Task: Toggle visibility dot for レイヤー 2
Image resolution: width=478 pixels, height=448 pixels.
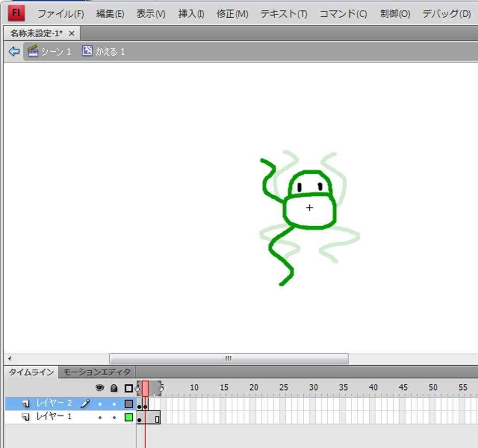Action: click(100, 404)
